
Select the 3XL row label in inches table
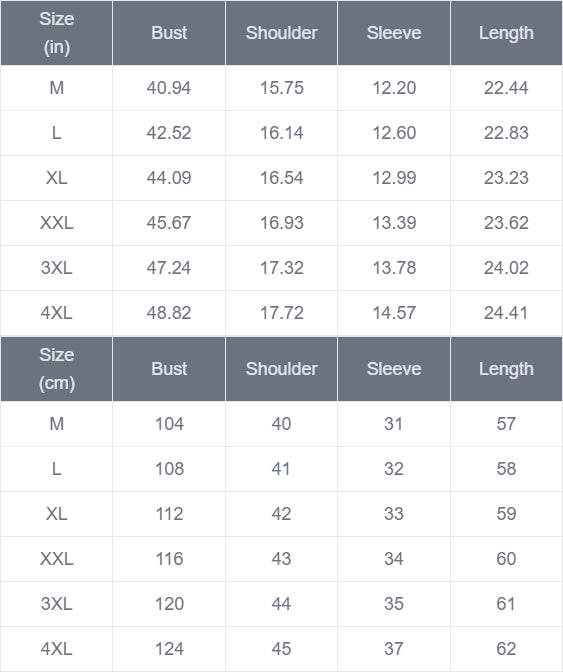point(57,268)
